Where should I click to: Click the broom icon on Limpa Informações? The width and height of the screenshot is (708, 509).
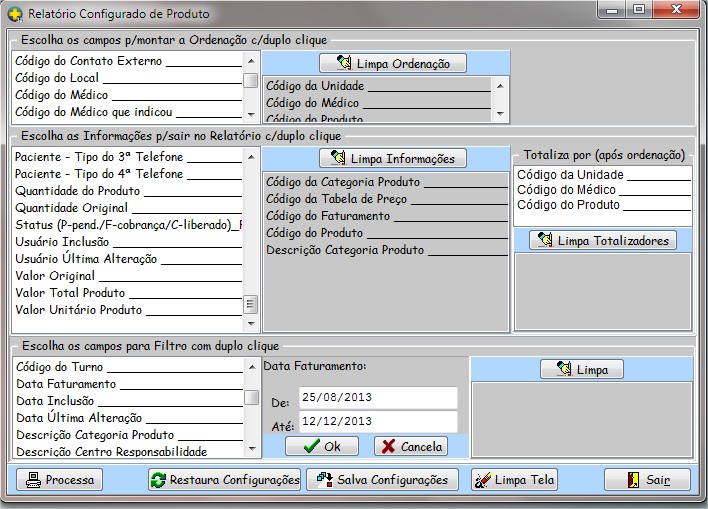338,159
